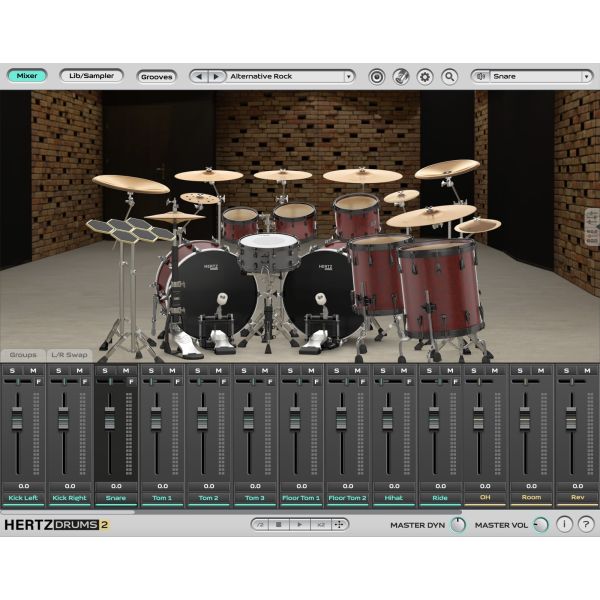Screen dimensions: 600x600
Task: Open the L/R Swap tab
Action: (69, 355)
